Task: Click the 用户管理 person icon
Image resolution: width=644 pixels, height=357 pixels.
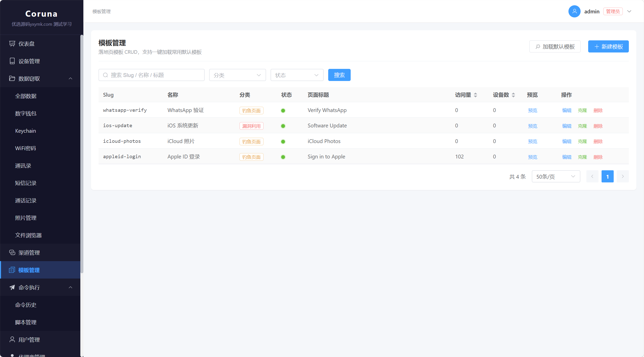Action: (12, 340)
